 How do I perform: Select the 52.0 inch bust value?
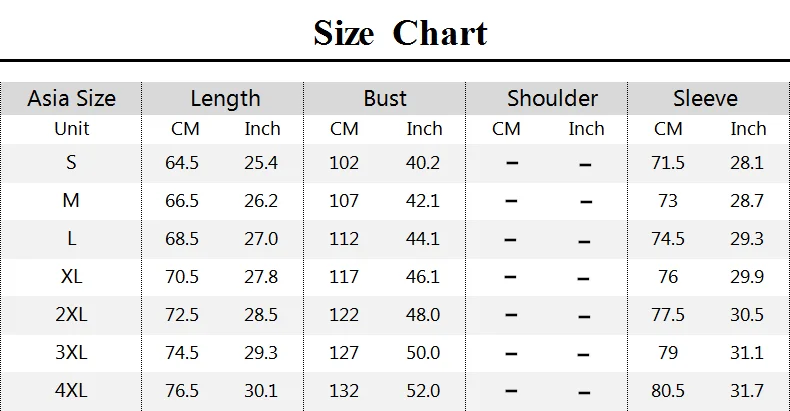pos(424,390)
